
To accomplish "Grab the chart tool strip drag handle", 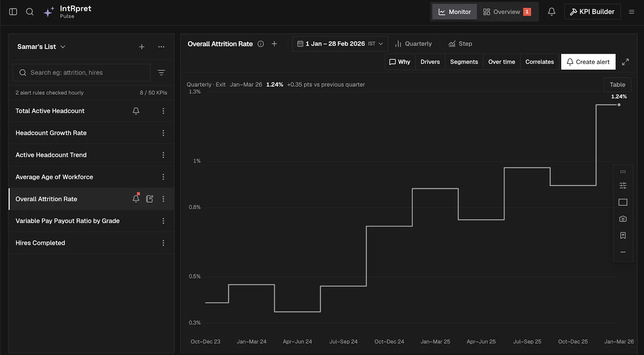I will click(x=623, y=172).
